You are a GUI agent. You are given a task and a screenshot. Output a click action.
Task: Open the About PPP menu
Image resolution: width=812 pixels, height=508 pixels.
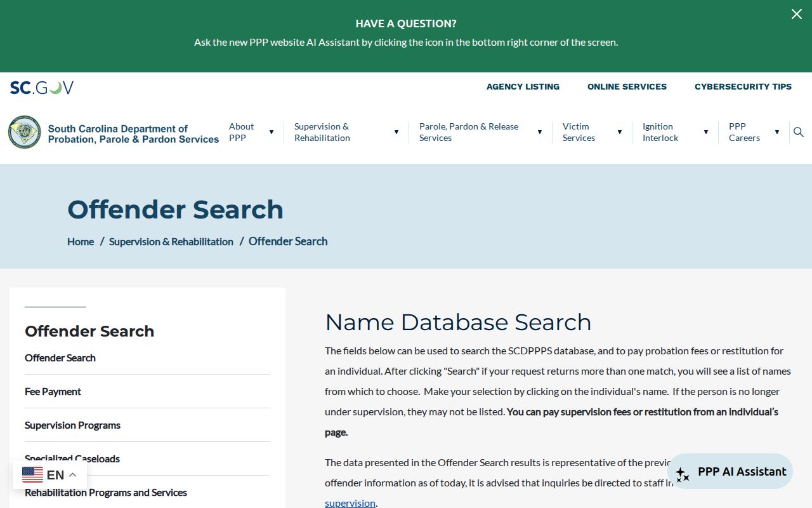pyautogui.click(x=241, y=132)
